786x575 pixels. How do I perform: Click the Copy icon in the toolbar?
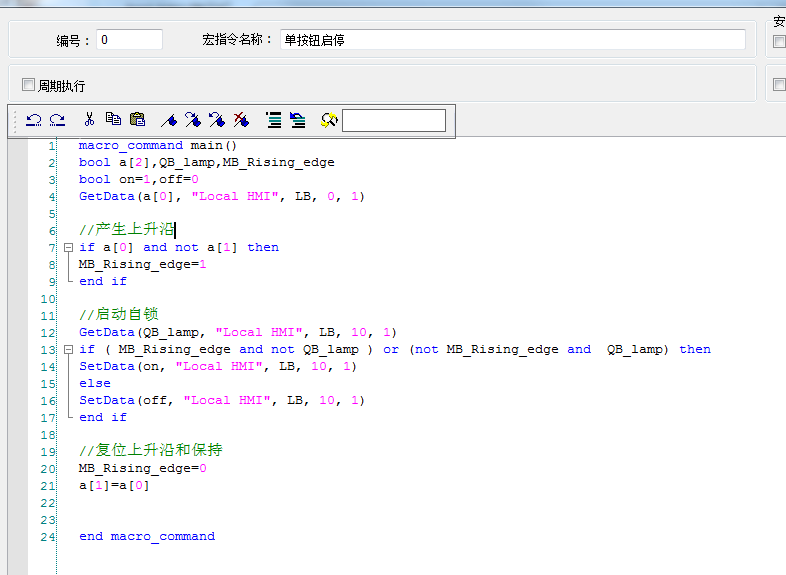click(x=113, y=120)
